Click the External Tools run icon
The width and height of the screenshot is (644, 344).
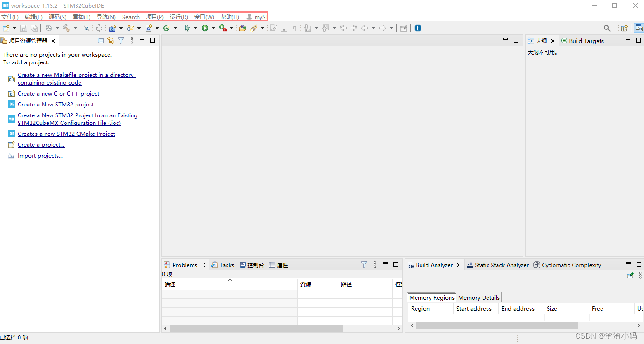tap(223, 28)
